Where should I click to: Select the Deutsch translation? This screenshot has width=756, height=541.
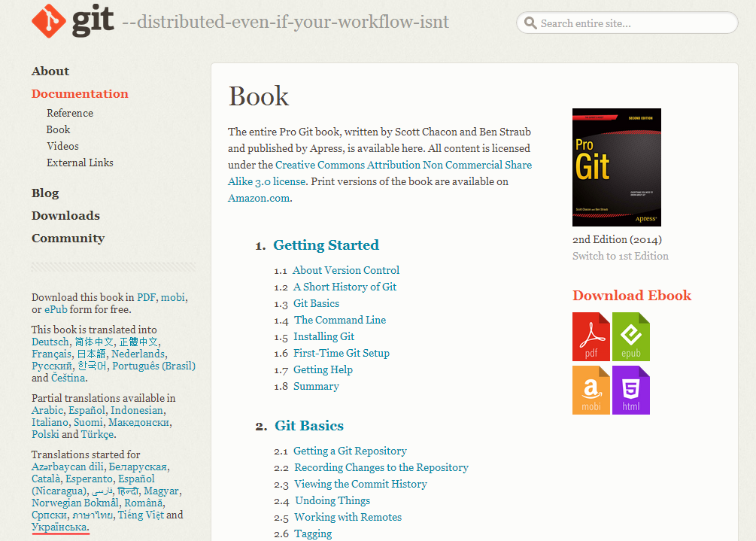point(50,342)
